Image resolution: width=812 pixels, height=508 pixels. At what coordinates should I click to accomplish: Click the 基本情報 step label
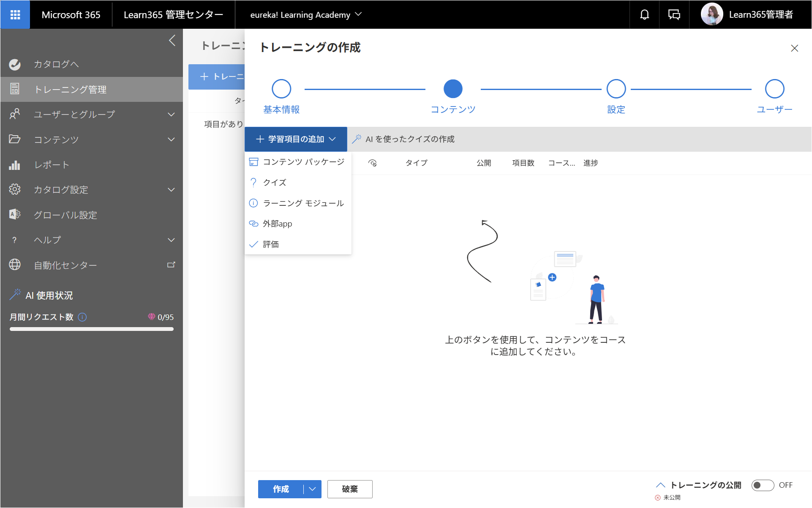[x=281, y=109]
